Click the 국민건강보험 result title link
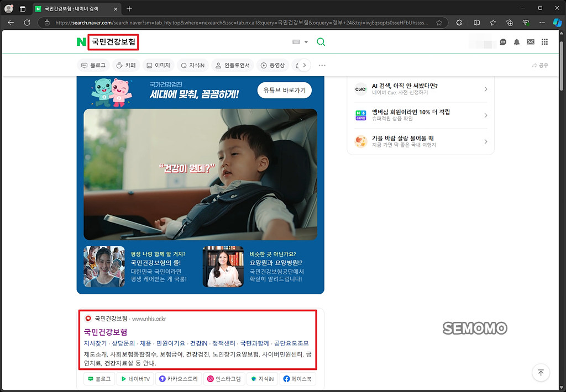 click(106, 332)
